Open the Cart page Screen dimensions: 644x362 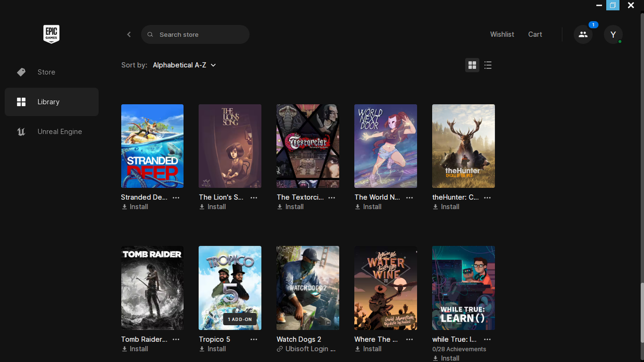pos(535,34)
